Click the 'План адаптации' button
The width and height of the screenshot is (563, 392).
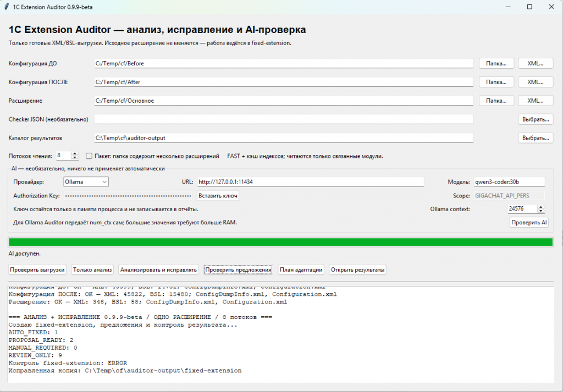(301, 269)
